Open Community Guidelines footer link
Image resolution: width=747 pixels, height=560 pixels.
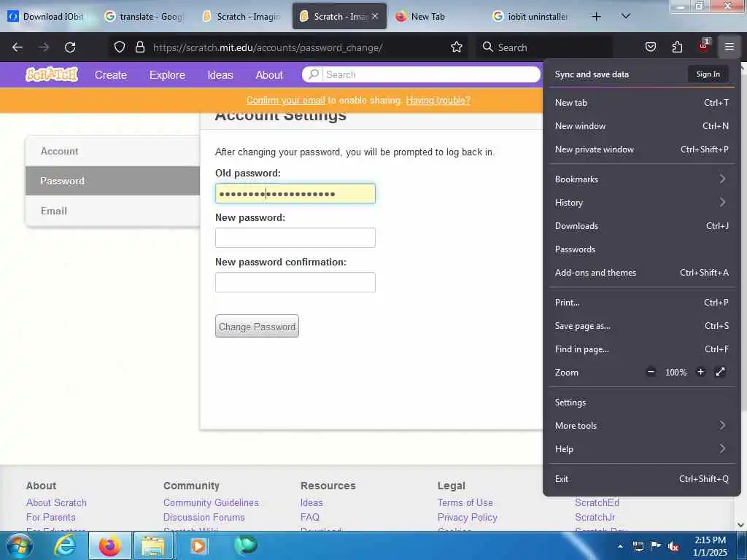pos(211,502)
